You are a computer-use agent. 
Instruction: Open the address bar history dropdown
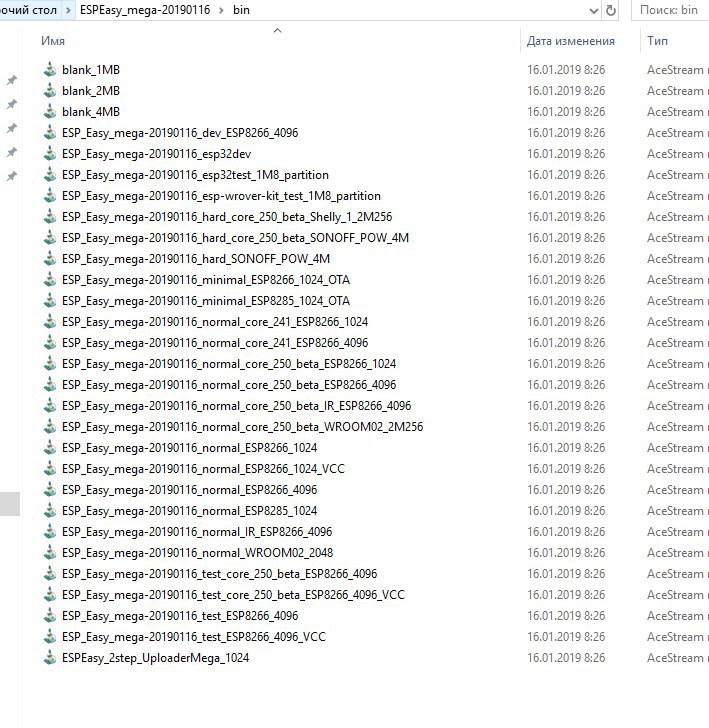(593, 11)
